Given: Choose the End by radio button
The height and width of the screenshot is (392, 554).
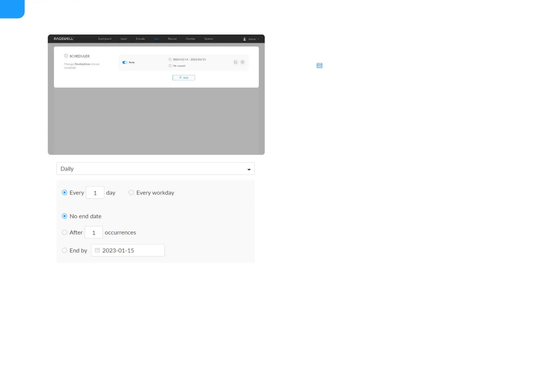Looking at the screenshot, I should tap(64, 250).
